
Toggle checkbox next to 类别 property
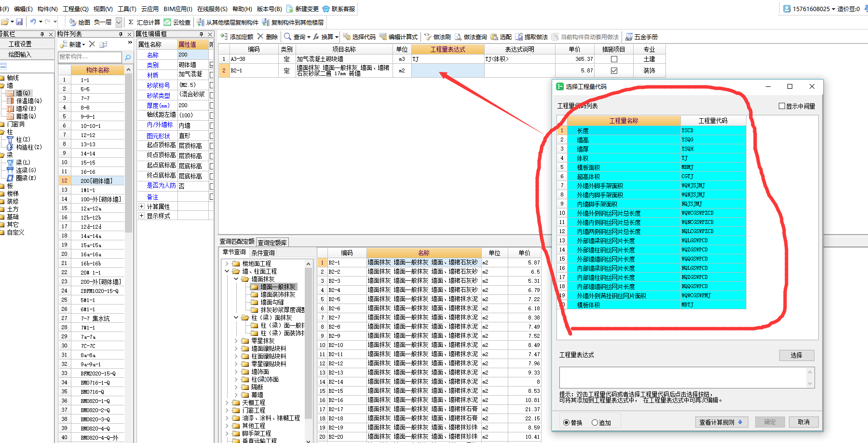(x=212, y=65)
